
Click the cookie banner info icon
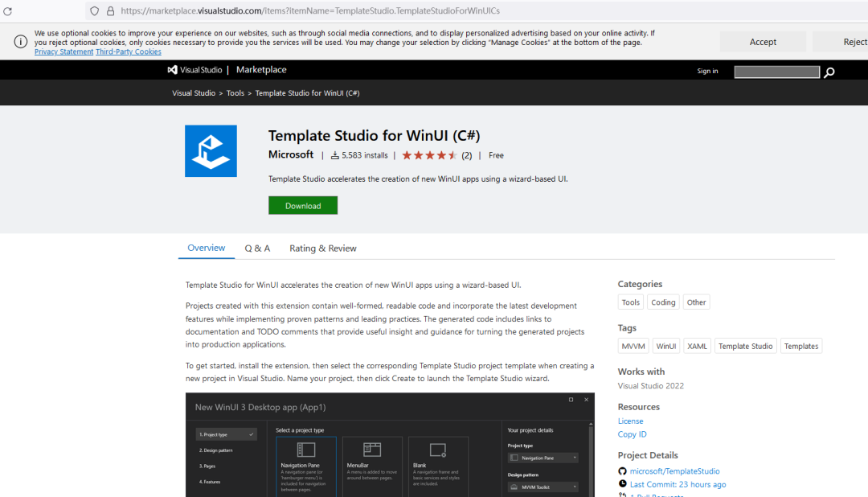[x=20, y=42]
